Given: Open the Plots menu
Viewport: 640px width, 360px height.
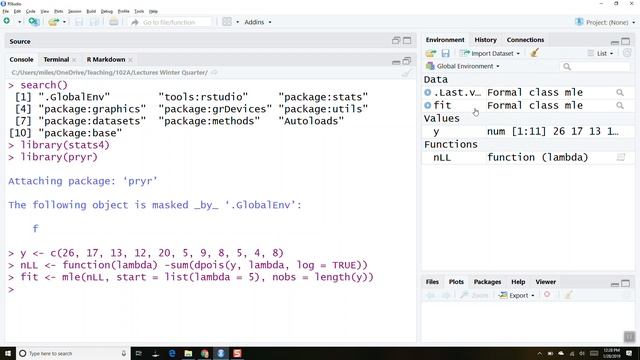Looking at the screenshot, I should coord(59,11).
